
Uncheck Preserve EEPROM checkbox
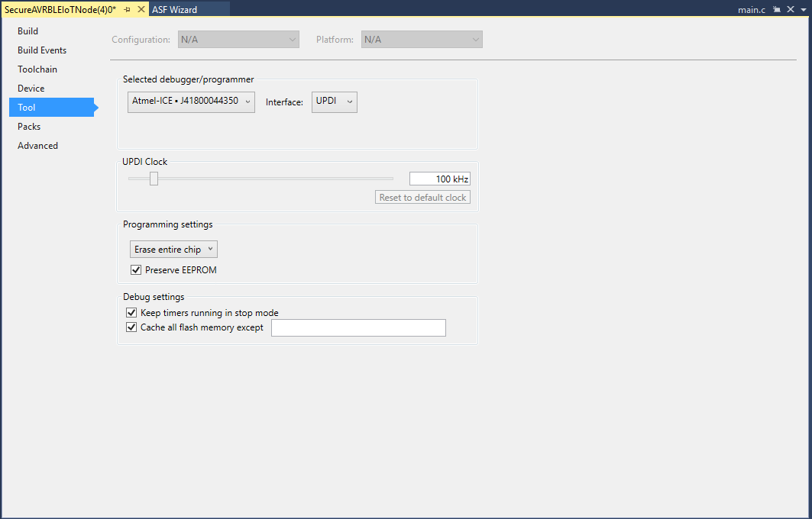coord(136,270)
